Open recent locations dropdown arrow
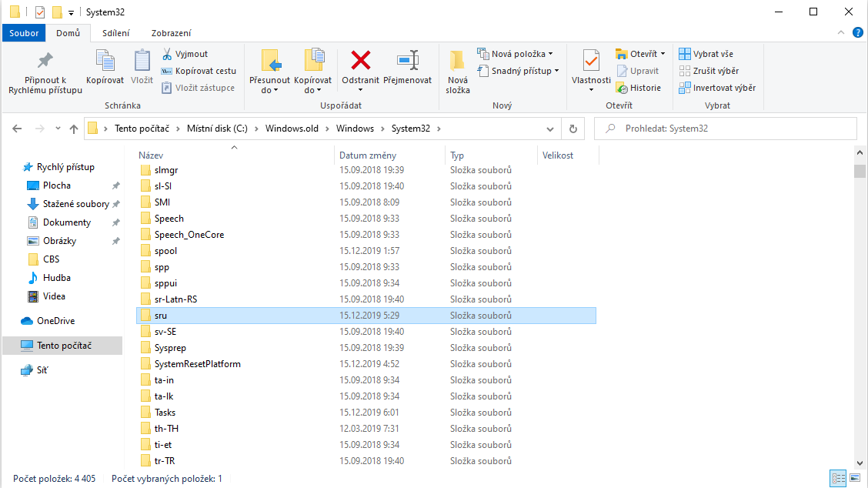The height and width of the screenshot is (488, 868). [x=58, y=129]
